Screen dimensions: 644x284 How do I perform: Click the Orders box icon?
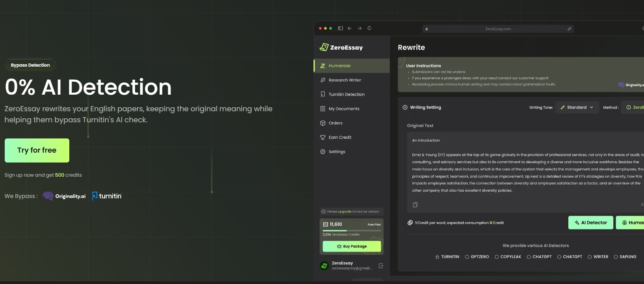pyautogui.click(x=323, y=123)
